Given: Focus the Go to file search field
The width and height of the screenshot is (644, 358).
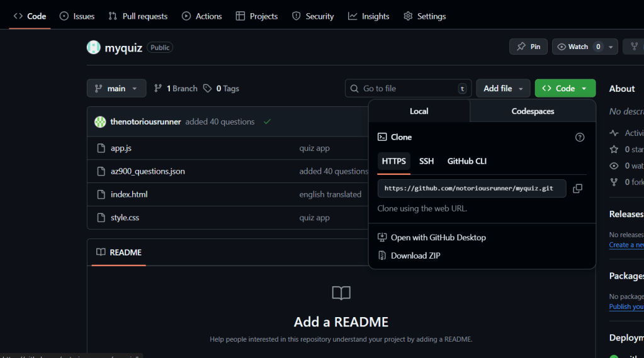Looking at the screenshot, I should tap(408, 88).
